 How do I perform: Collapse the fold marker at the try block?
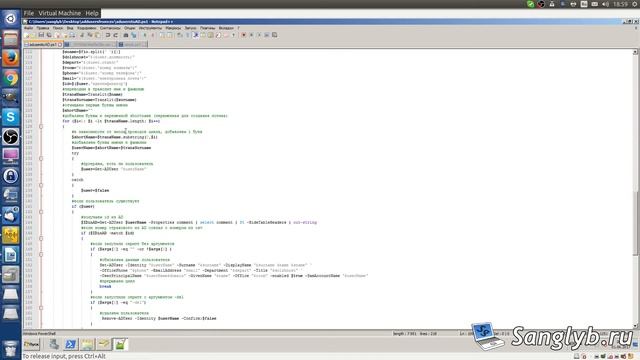tap(41, 158)
